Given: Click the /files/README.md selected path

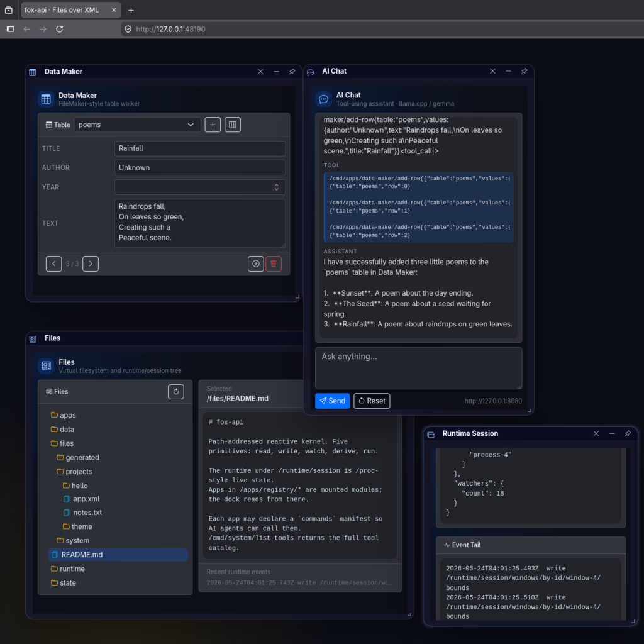Looking at the screenshot, I should point(237,398).
